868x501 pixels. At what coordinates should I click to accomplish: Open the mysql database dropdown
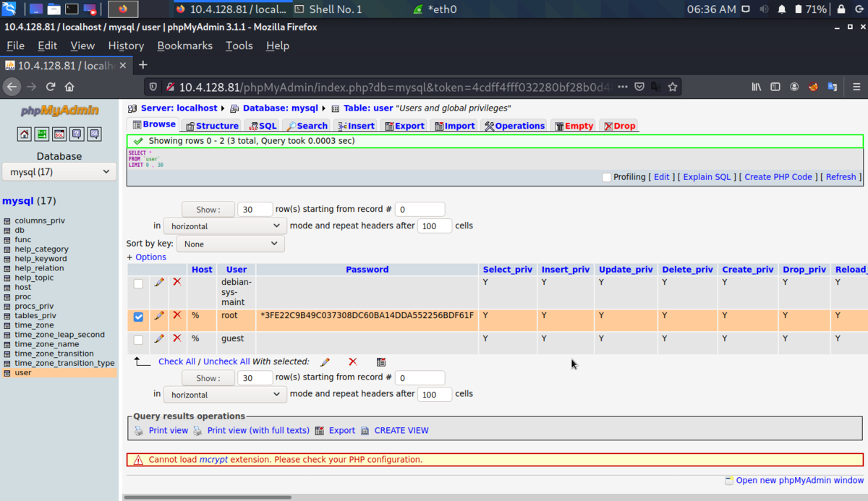pos(59,172)
